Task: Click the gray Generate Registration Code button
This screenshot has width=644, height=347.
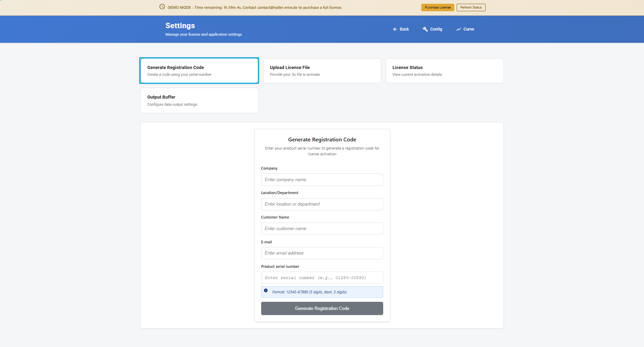Action: [322, 309]
